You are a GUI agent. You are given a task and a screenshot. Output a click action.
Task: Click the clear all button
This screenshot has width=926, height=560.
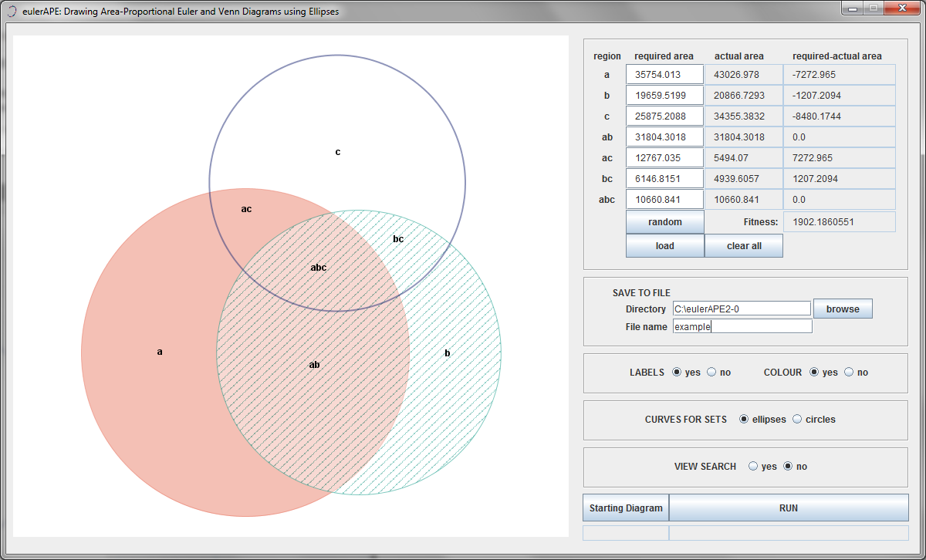[744, 246]
